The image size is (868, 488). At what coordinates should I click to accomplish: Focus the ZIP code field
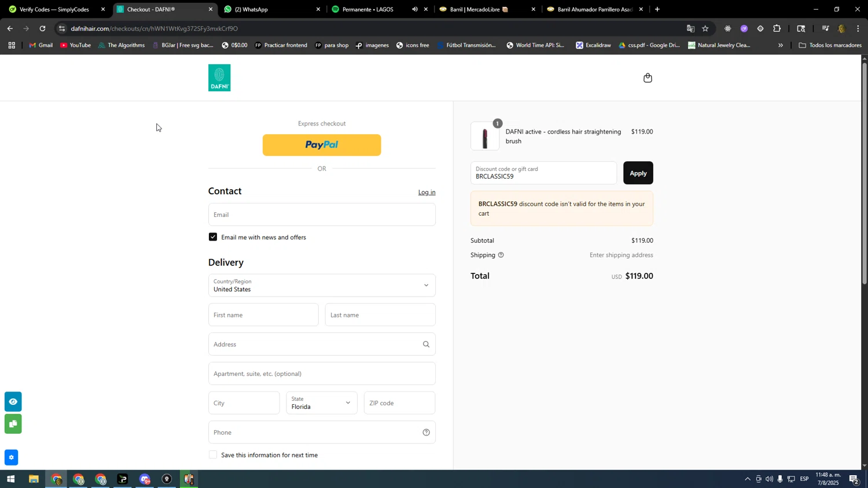tap(399, 403)
